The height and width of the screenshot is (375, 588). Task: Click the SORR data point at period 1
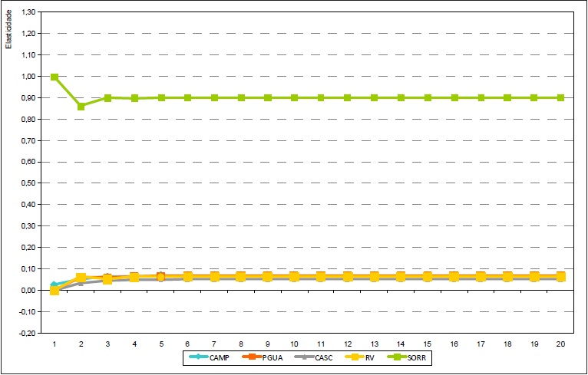pyautogui.click(x=55, y=77)
